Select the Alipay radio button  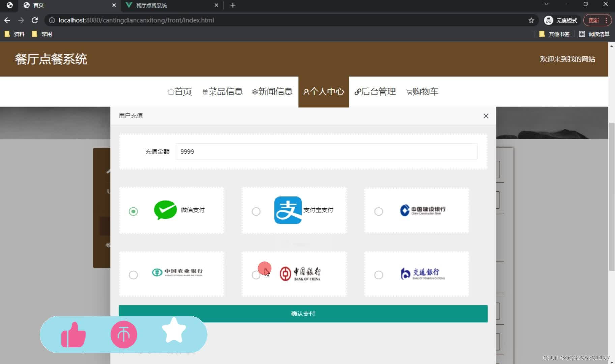click(x=256, y=211)
